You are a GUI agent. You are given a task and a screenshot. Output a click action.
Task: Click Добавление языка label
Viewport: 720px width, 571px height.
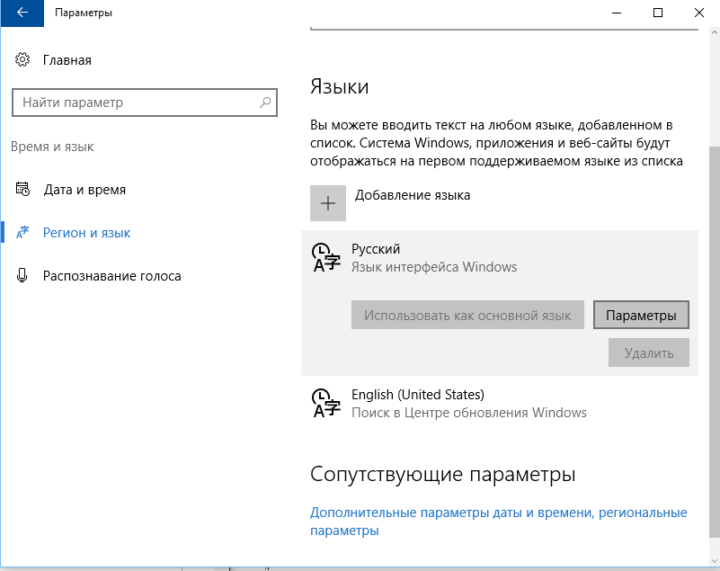point(412,195)
